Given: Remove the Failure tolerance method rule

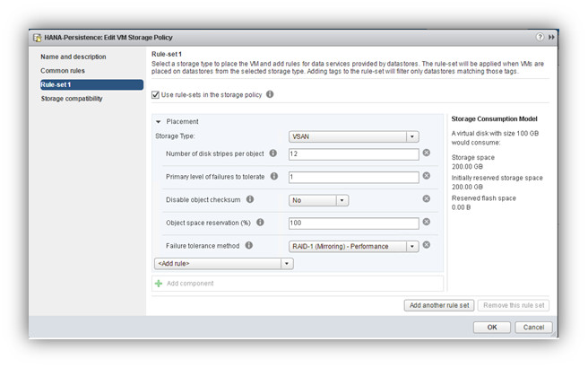Looking at the screenshot, I should pos(427,246).
